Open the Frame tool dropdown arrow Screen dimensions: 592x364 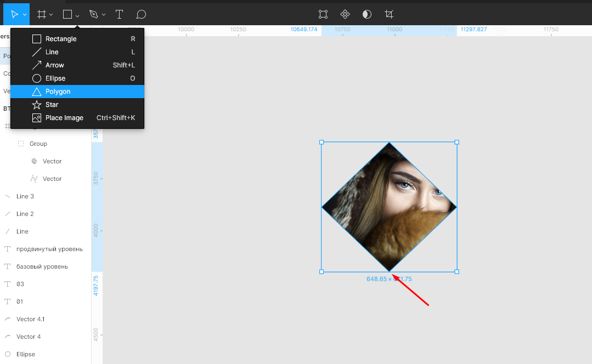(52, 15)
